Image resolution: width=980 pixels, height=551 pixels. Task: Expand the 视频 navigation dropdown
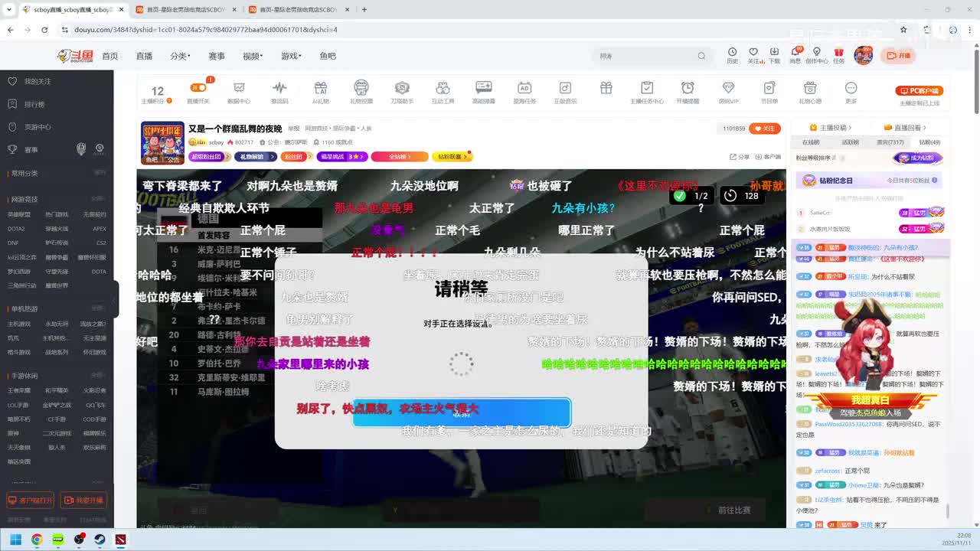tap(253, 56)
